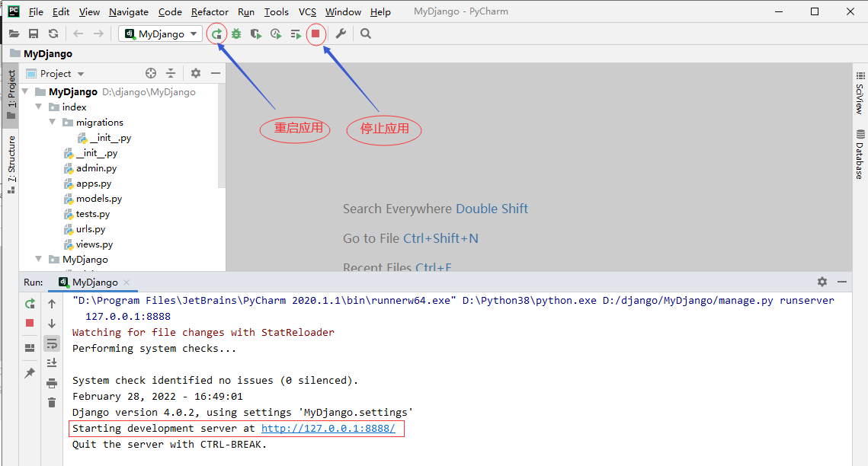Collapse the migrations folder
The height and width of the screenshot is (466, 868).
pos(53,122)
